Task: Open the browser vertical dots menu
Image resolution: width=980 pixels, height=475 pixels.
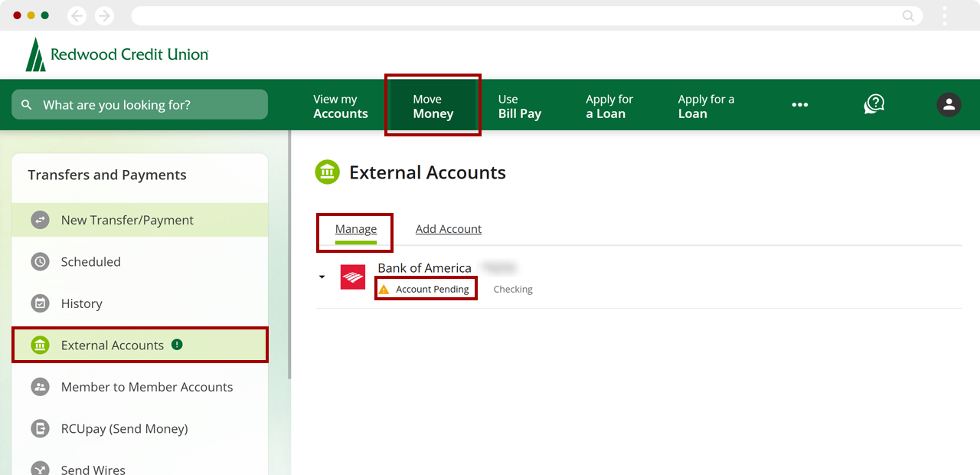Action: [945, 15]
